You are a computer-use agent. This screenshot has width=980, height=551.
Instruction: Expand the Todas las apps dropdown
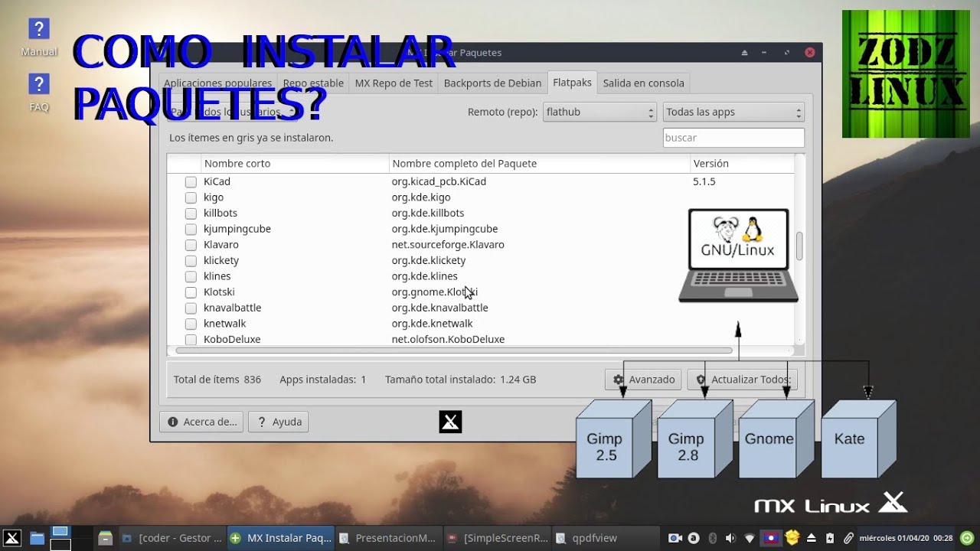pyautogui.click(x=733, y=112)
